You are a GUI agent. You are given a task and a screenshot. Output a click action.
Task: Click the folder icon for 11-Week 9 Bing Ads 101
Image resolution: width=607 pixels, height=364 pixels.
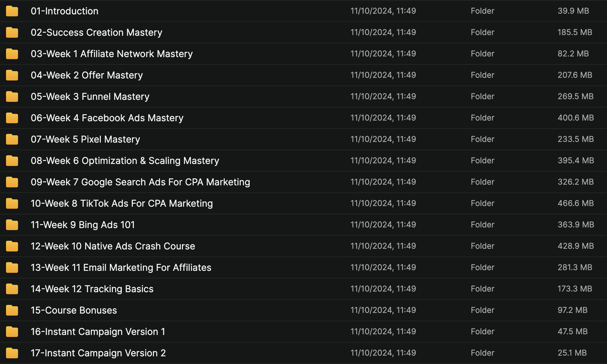coord(12,225)
